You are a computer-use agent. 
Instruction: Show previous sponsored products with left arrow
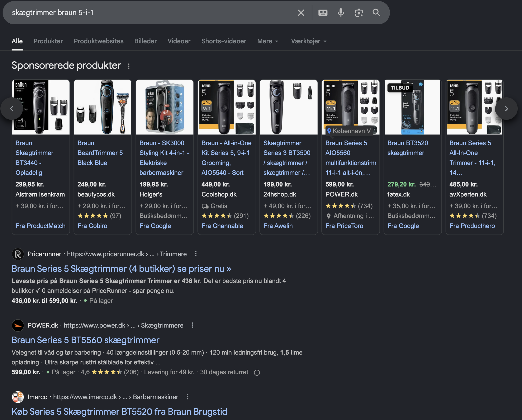pyautogui.click(x=12, y=109)
